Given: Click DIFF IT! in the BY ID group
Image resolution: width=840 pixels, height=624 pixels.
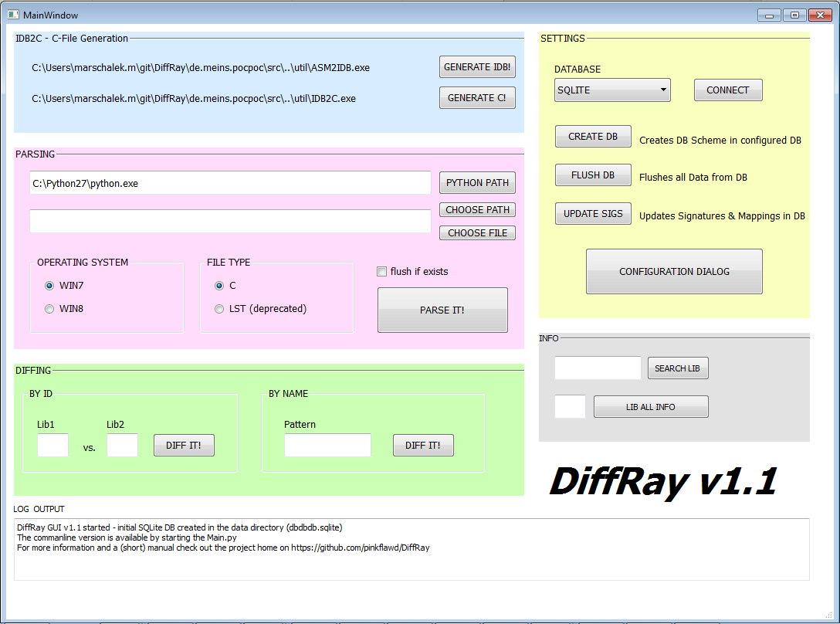Looking at the screenshot, I should pos(184,446).
